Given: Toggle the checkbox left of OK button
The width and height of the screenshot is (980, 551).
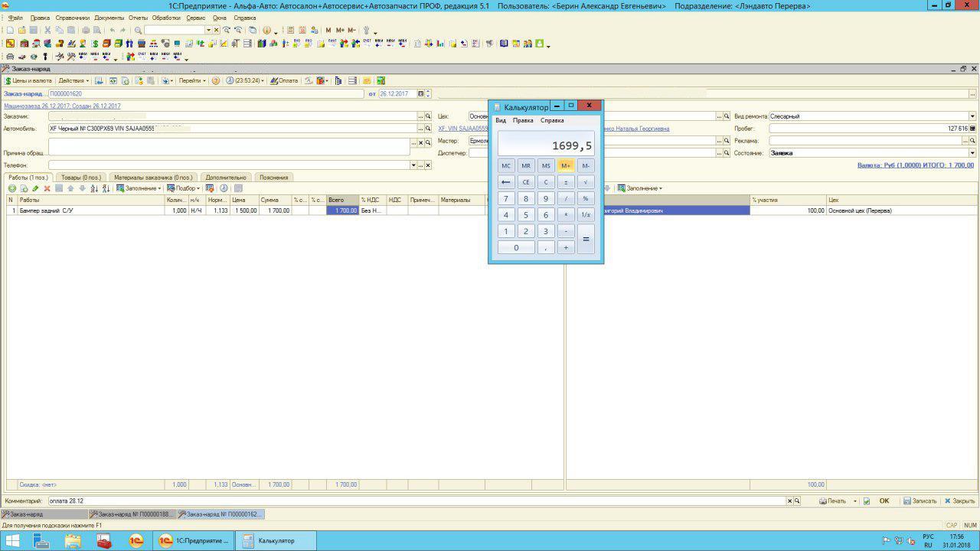Looking at the screenshot, I should [x=867, y=501].
